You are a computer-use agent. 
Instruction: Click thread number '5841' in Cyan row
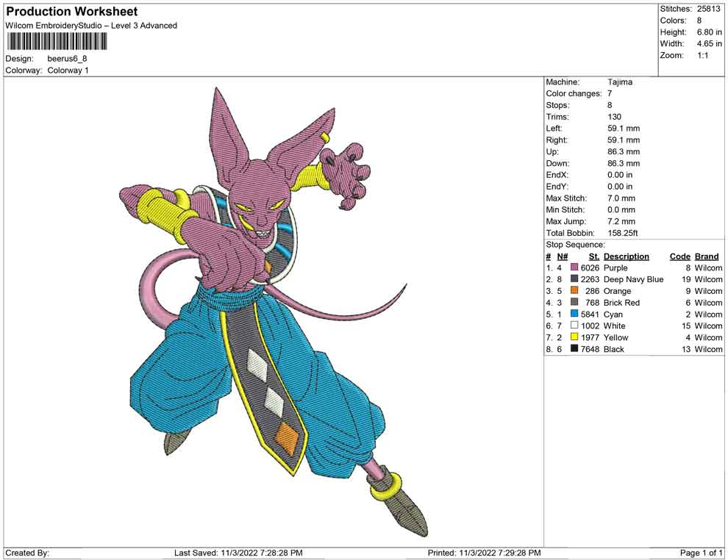pos(590,314)
